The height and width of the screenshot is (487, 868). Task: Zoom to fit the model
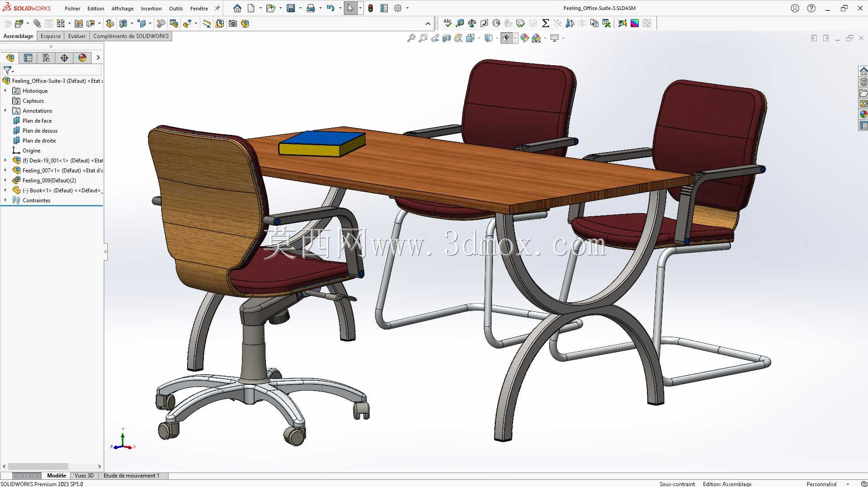point(411,38)
